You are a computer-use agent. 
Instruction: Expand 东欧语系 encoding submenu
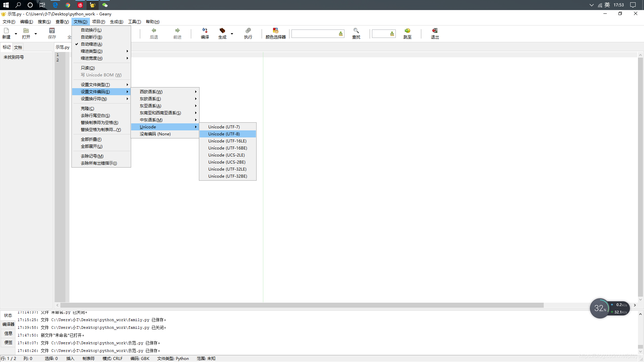click(165, 99)
